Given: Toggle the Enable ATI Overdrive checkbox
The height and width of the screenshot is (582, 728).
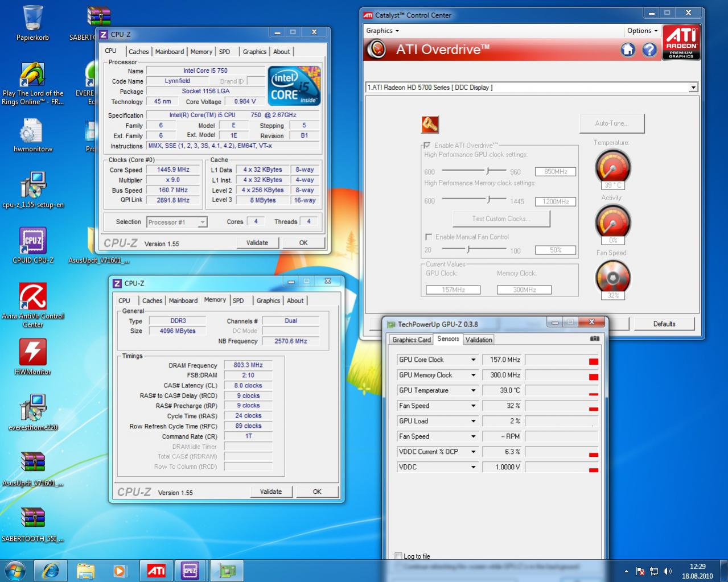Looking at the screenshot, I should 427,145.
